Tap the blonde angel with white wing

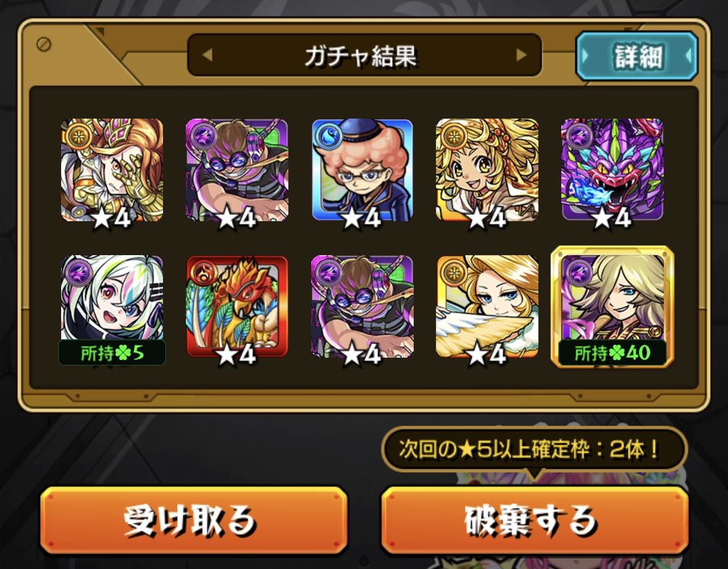[487, 306]
